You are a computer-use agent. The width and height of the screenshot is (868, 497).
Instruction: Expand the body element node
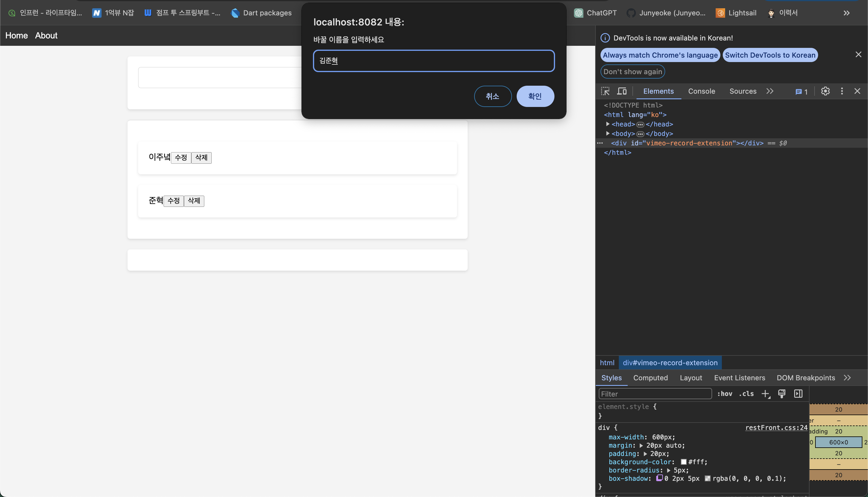(x=608, y=134)
